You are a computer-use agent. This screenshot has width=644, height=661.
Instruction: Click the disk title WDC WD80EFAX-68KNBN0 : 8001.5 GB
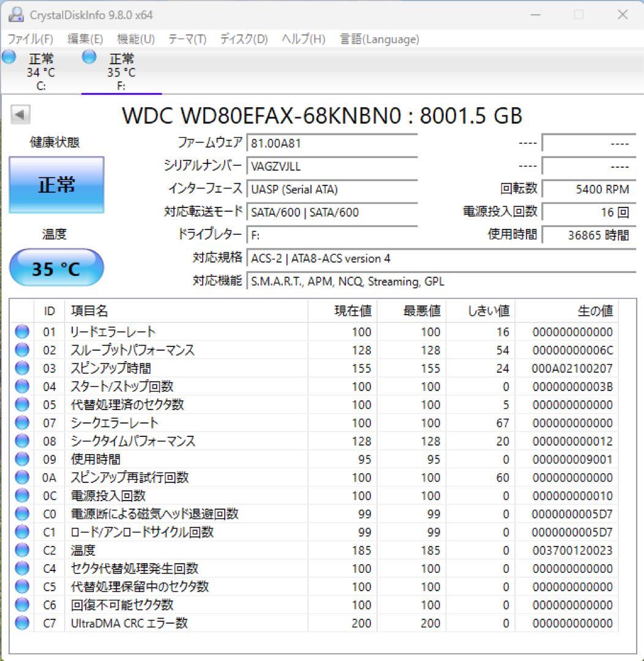click(x=322, y=116)
